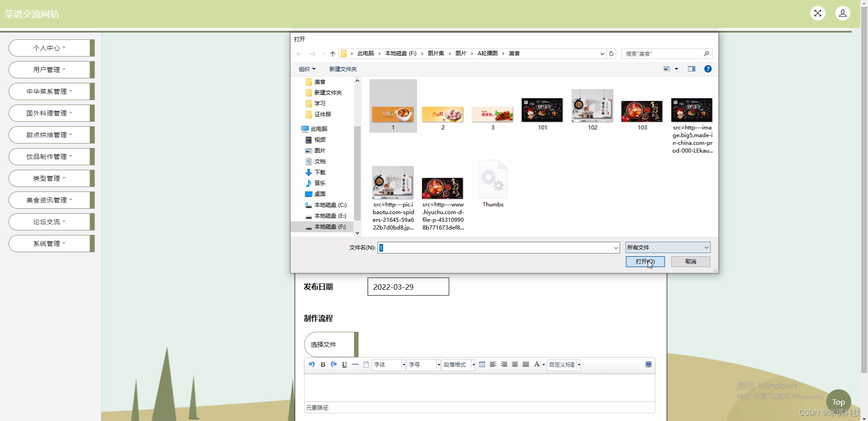Click the undo icon in editor toolbar
Screen dimensions: 868x421
pyautogui.click(x=312, y=364)
